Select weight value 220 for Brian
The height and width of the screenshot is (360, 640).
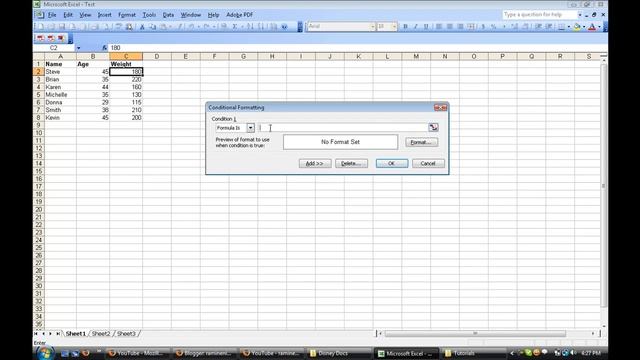pos(126,80)
